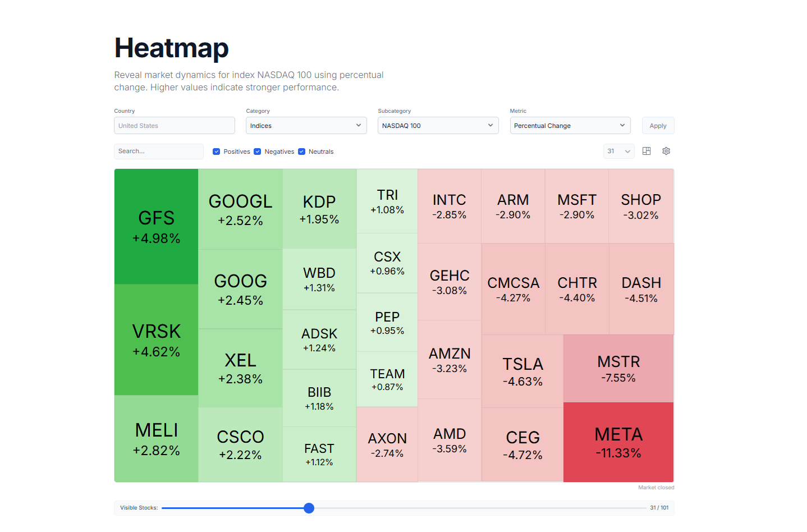Open the Metric dropdown for Percentual Change
807x532 pixels.
(x=570, y=125)
